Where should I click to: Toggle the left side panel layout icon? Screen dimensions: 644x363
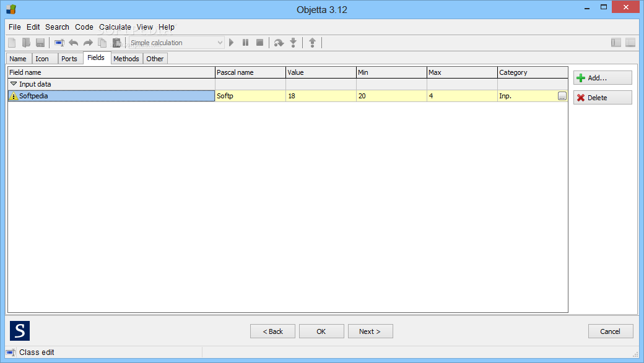tap(616, 43)
